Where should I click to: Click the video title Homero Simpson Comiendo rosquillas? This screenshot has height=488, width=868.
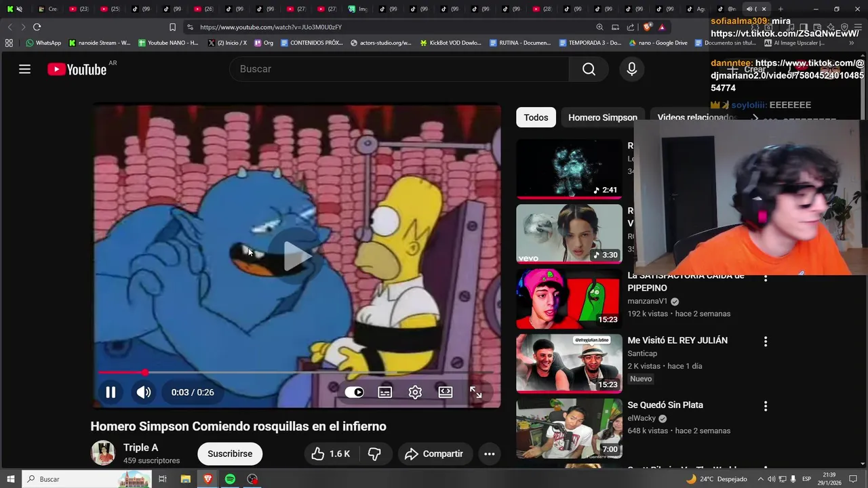(x=238, y=426)
